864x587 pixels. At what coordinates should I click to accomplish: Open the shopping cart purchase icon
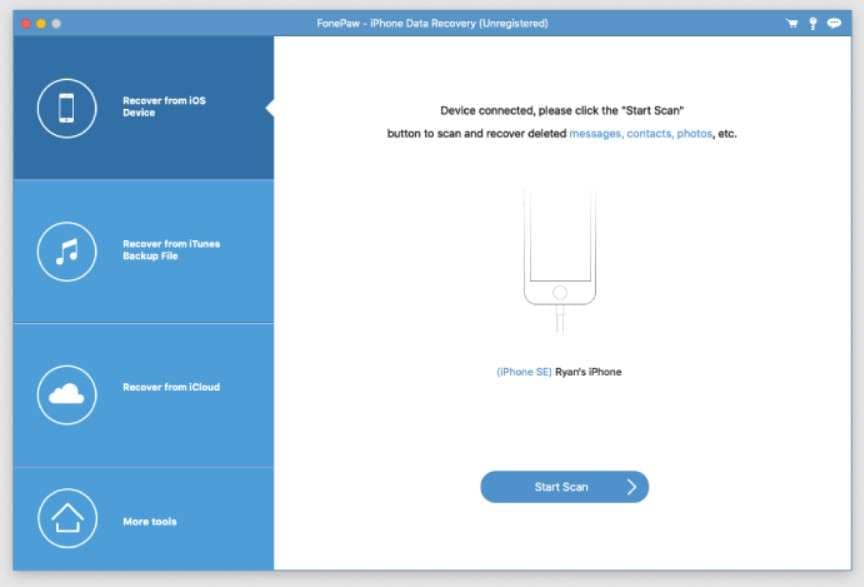792,23
